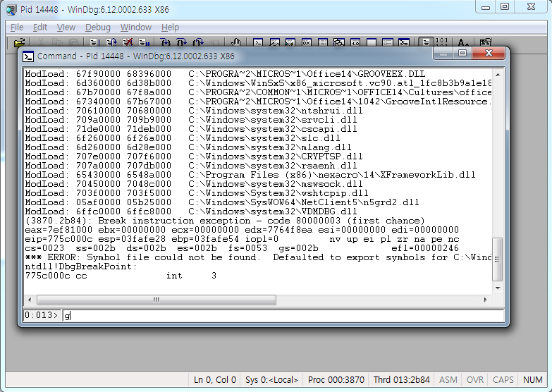Click the Break toolbar icon

[144, 42]
